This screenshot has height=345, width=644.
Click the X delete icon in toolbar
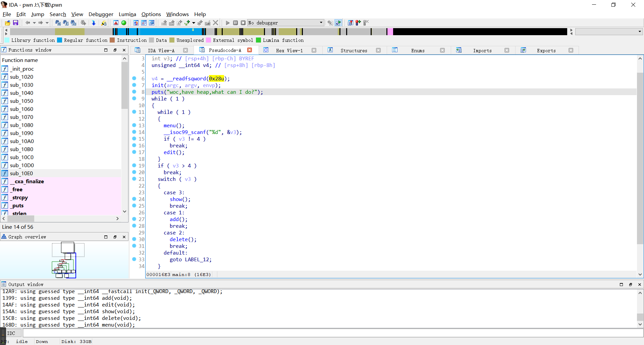coord(216,23)
